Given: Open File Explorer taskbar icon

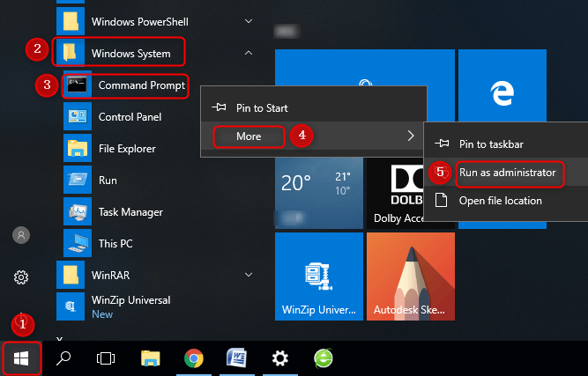Looking at the screenshot, I should (151, 358).
